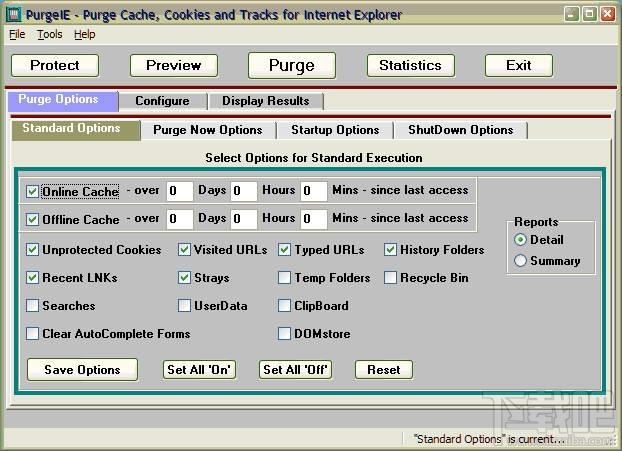Click the Online Cache Mins input field
Viewport: 622px width, 451px height.
[314, 191]
